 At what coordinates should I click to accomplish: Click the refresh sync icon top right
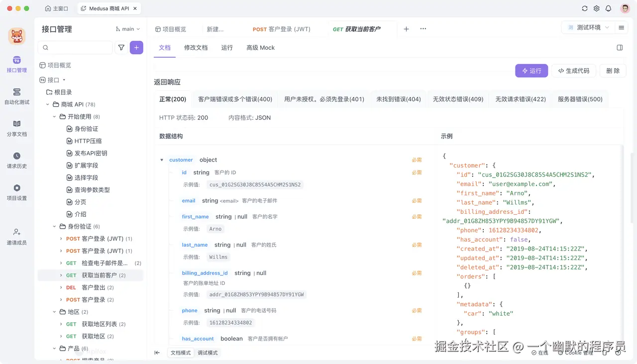tap(585, 8)
